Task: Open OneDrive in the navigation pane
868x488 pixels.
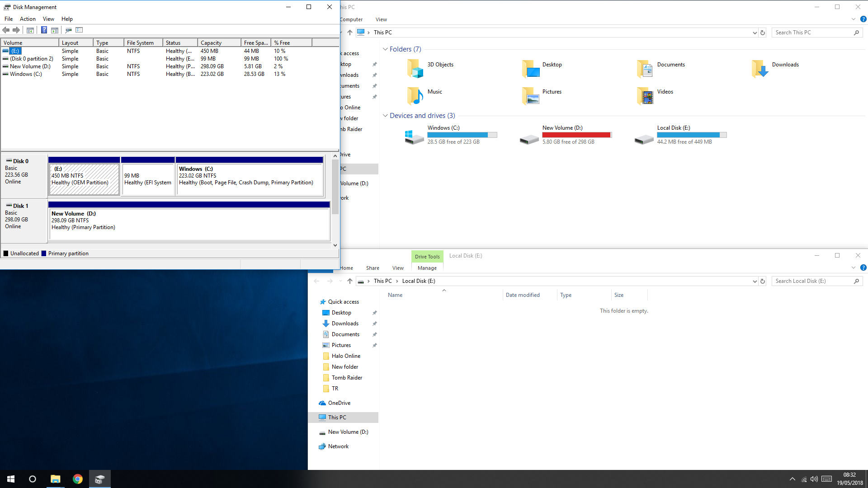Action: point(339,403)
